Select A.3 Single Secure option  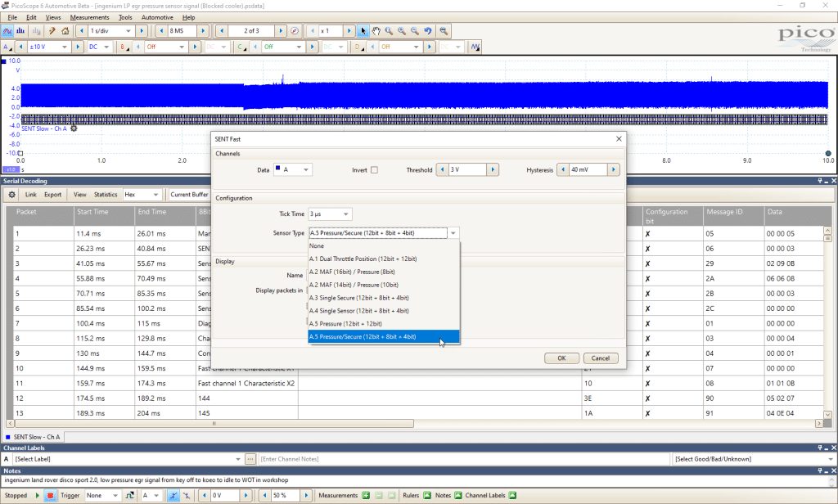384,298
